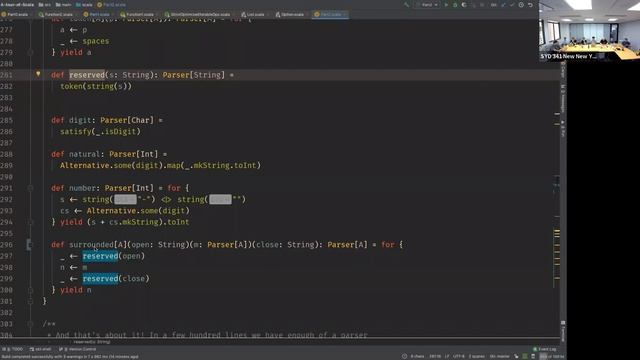The image size is (640, 360).
Task: Click the reserved method name on line 281
Action: tap(87, 75)
